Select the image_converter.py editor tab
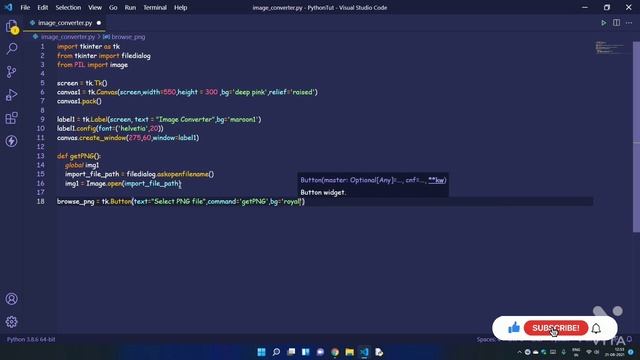The image size is (640, 360). (64, 23)
